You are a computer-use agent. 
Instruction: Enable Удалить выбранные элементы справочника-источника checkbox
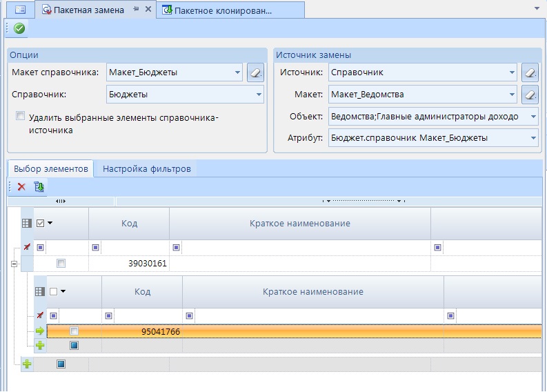[21, 117]
